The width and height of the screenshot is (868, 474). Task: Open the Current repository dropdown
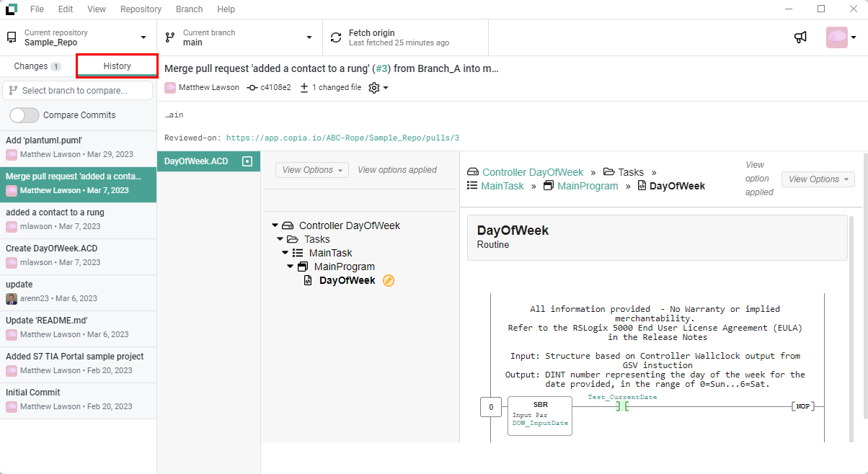tap(78, 37)
